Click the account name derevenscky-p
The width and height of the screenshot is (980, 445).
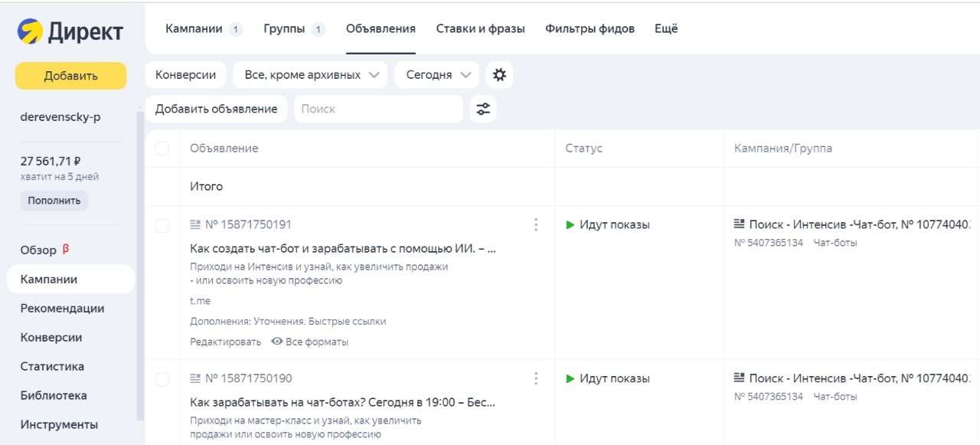click(60, 117)
